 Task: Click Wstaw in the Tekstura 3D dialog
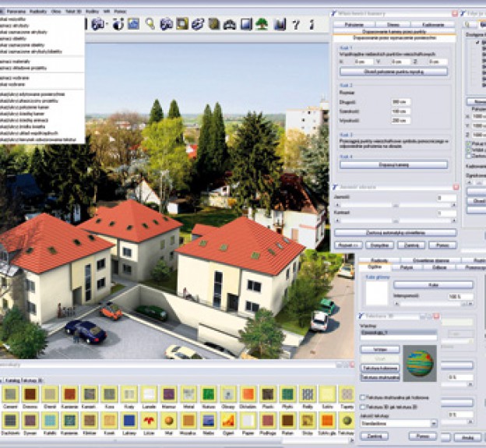coord(380,349)
